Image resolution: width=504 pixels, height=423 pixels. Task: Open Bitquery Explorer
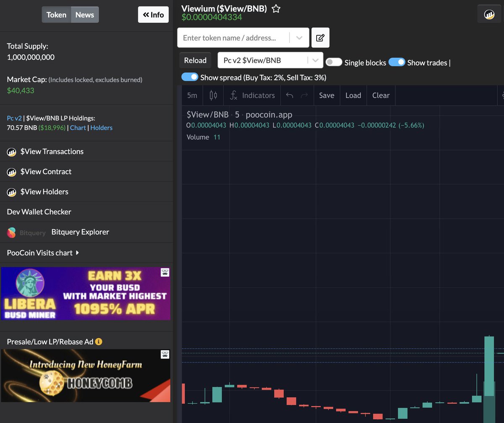[80, 232]
